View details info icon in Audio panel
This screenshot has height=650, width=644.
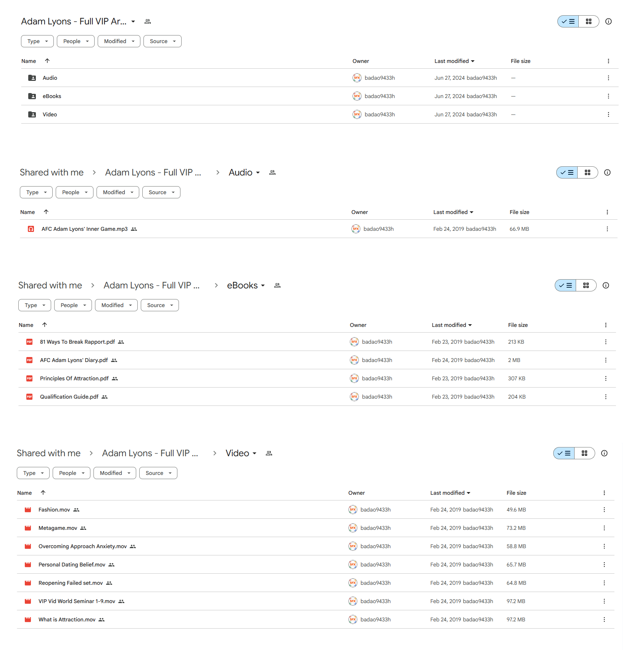[607, 172]
